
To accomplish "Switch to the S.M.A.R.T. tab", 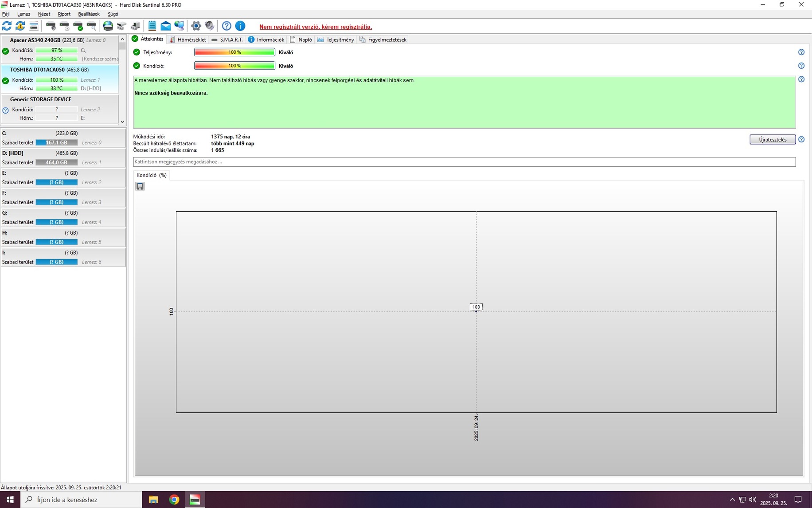I will pyautogui.click(x=227, y=39).
